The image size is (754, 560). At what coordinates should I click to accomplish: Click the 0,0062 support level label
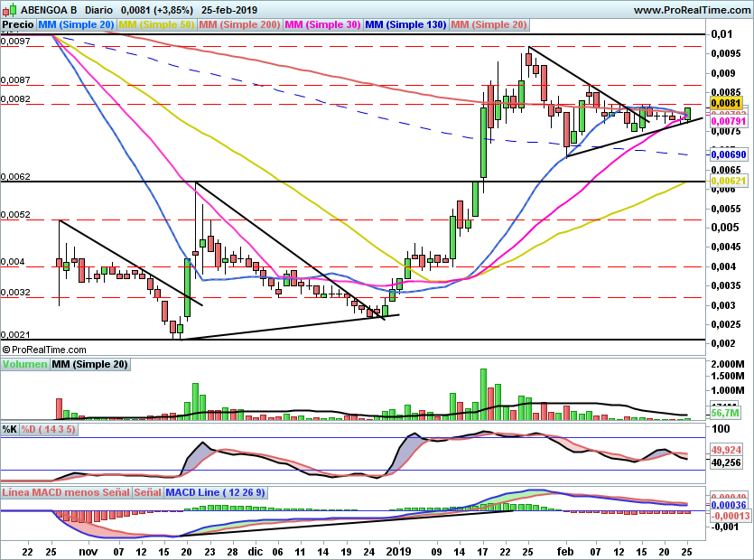tap(15, 176)
